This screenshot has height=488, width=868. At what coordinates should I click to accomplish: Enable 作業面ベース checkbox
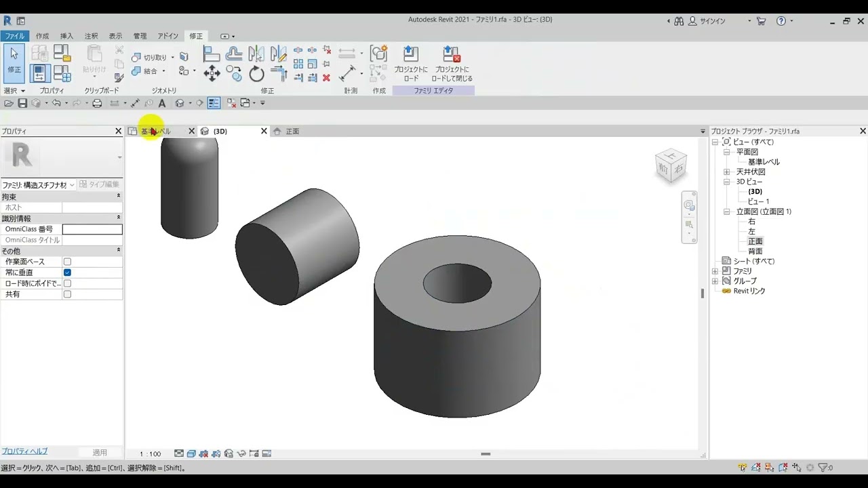coord(67,262)
